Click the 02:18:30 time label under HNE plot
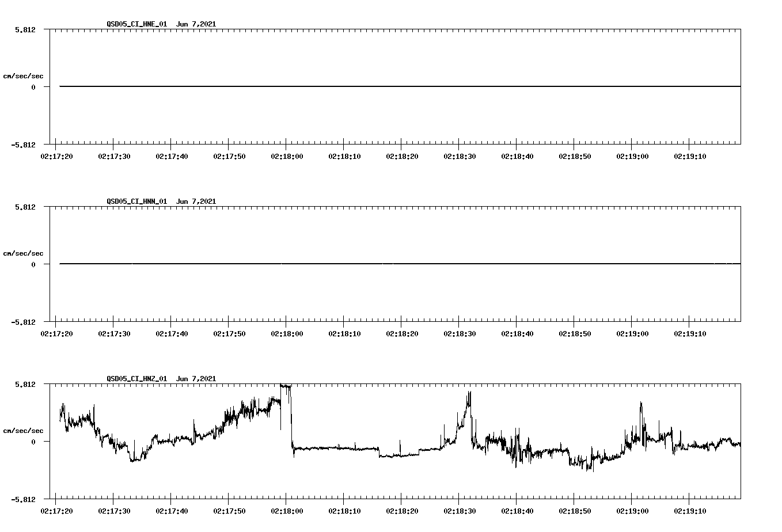782x532 pixels. pos(460,157)
